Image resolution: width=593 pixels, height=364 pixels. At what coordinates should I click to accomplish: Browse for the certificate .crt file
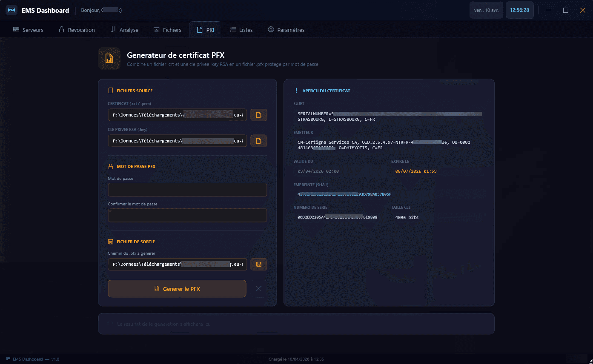258,115
